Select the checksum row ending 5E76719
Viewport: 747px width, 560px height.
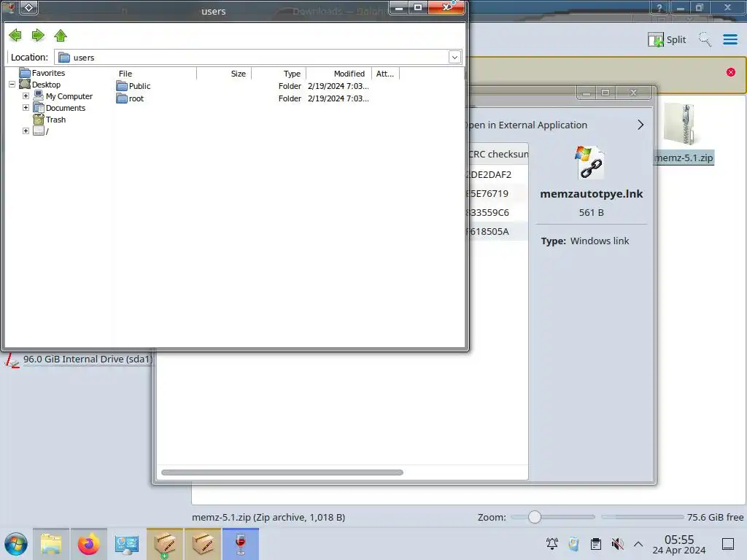click(x=498, y=194)
